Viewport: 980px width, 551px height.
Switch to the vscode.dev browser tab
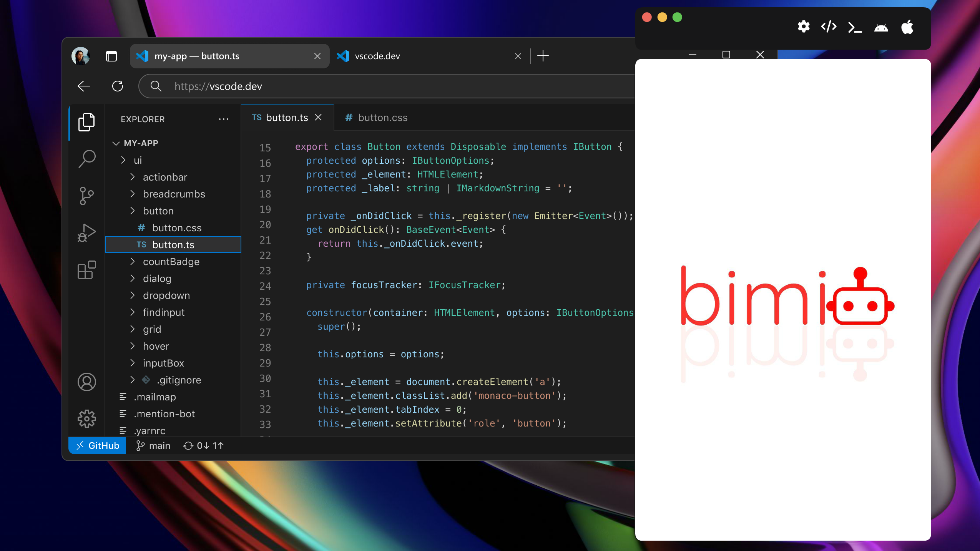[x=429, y=56]
